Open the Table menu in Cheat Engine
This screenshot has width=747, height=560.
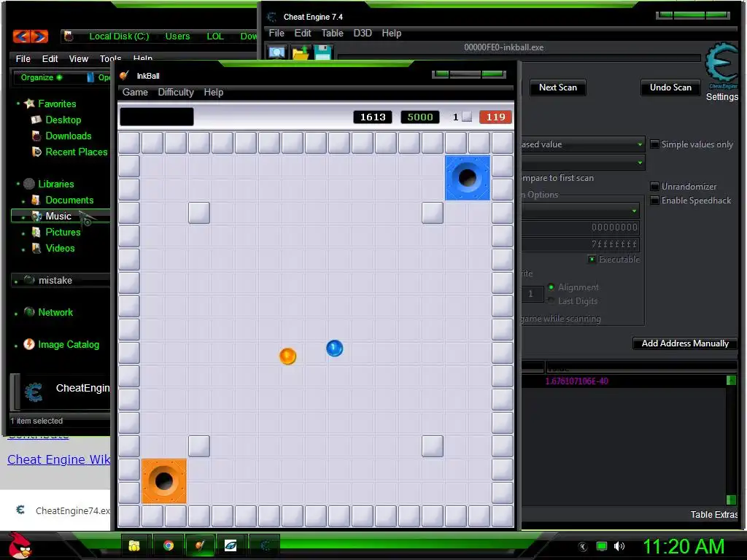click(332, 33)
